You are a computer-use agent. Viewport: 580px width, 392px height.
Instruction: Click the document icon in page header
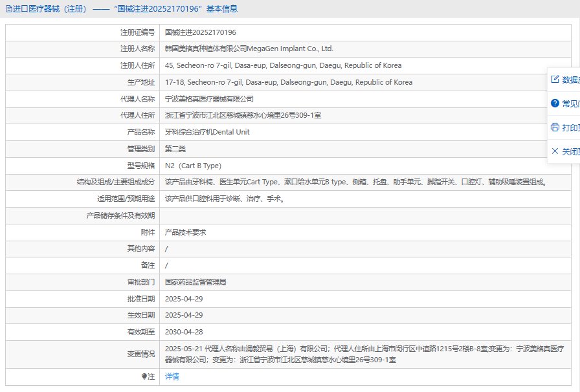click(8, 9)
